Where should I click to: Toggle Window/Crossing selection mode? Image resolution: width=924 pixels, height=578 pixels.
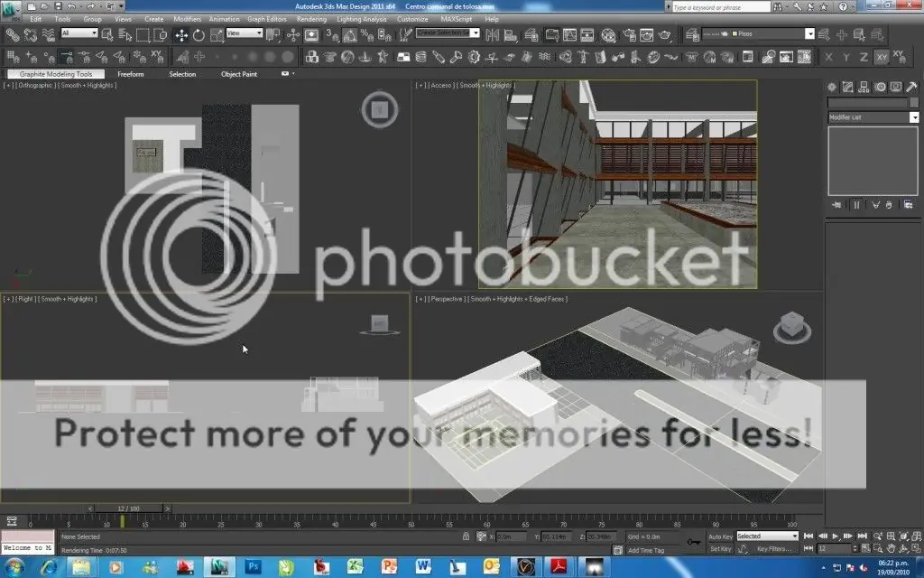[161, 35]
